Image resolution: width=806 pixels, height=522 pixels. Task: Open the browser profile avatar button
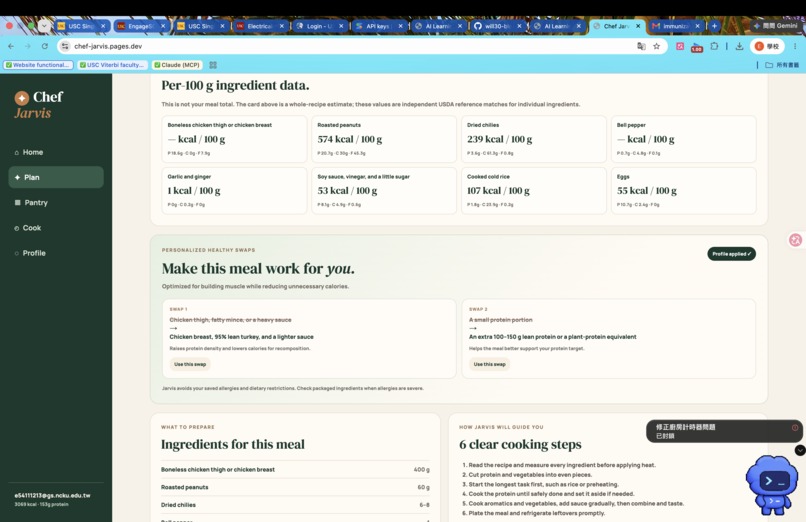coord(766,46)
